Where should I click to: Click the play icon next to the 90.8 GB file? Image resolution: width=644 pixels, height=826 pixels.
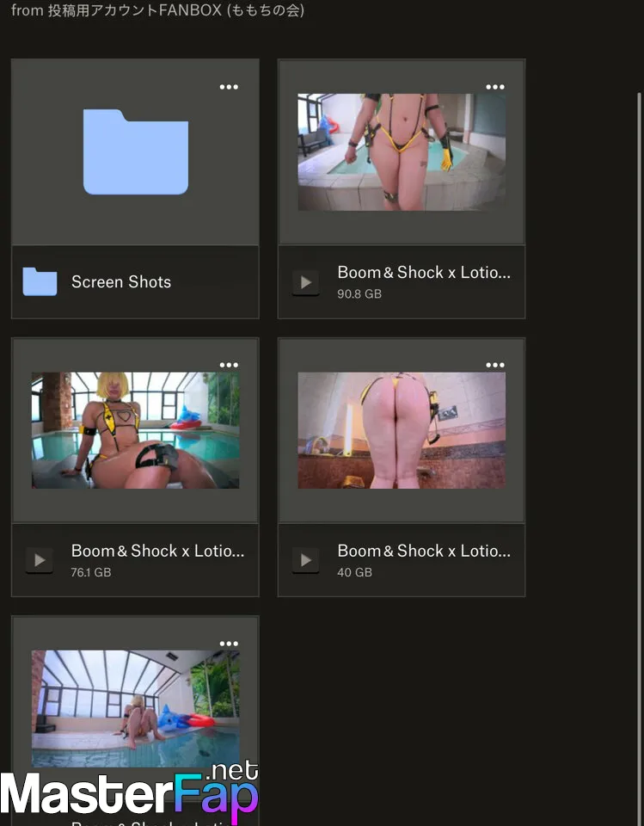click(305, 282)
